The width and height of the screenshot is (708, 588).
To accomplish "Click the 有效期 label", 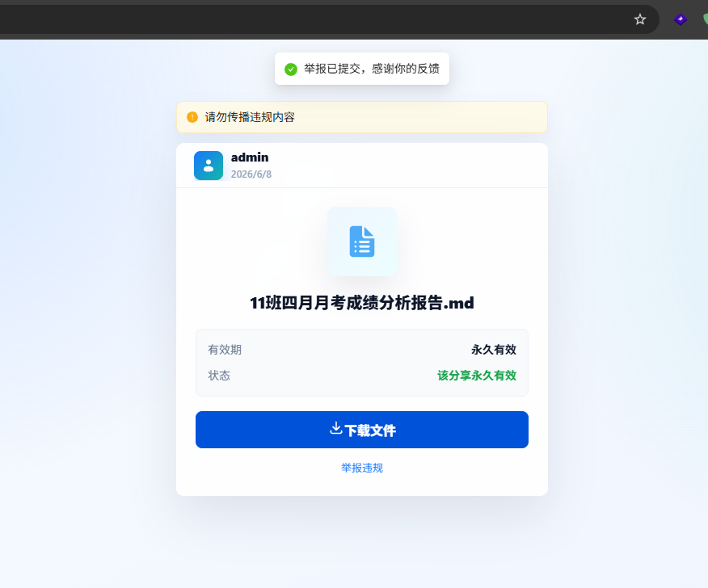I will click(225, 350).
